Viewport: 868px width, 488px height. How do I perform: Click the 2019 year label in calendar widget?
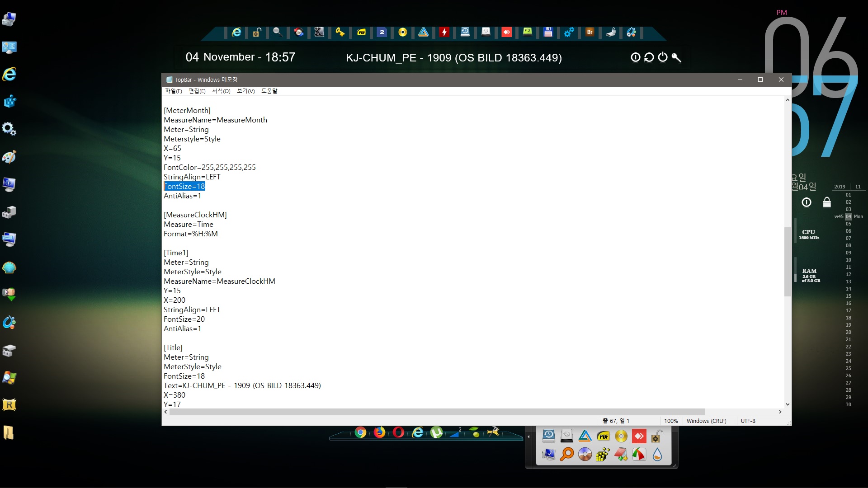840,187
